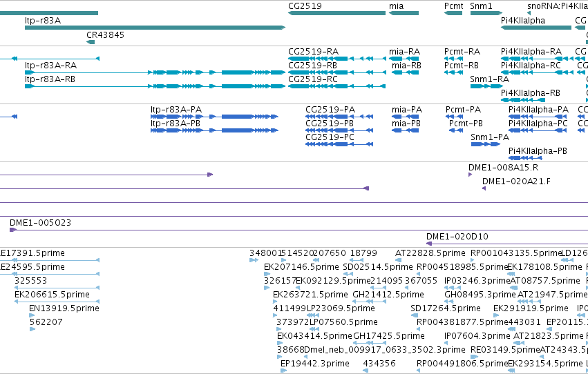Open transcript Itp-r83A-RB
This screenshot has height=374, width=588.
(x=155, y=86)
